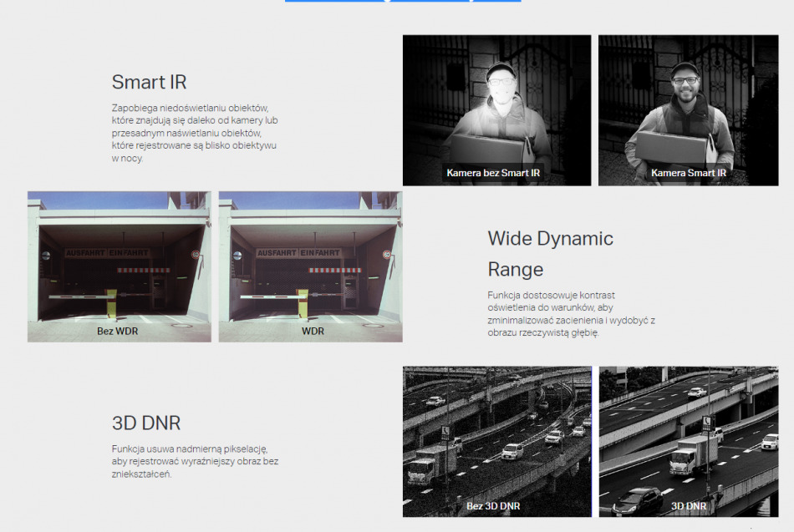Click the 'Bez 3D DNR' caption text
Viewport: 794px width, 532px height.
pos(493,506)
